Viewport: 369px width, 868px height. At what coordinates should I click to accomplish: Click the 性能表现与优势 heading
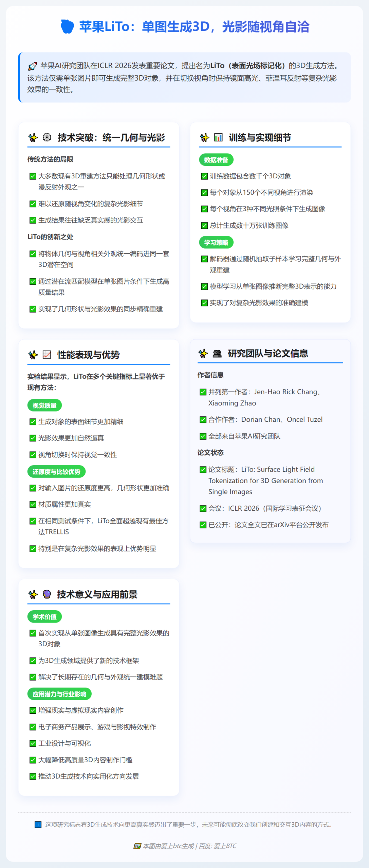click(x=89, y=355)
